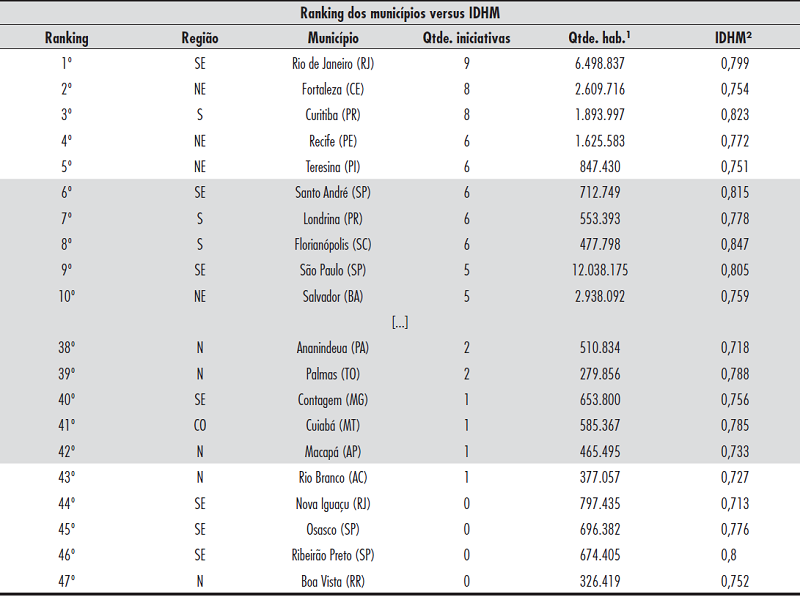Click the table title about IDHM ranking
Viewport: 800px width, 597px height.
pyautogui.click(x=400, y=12)
